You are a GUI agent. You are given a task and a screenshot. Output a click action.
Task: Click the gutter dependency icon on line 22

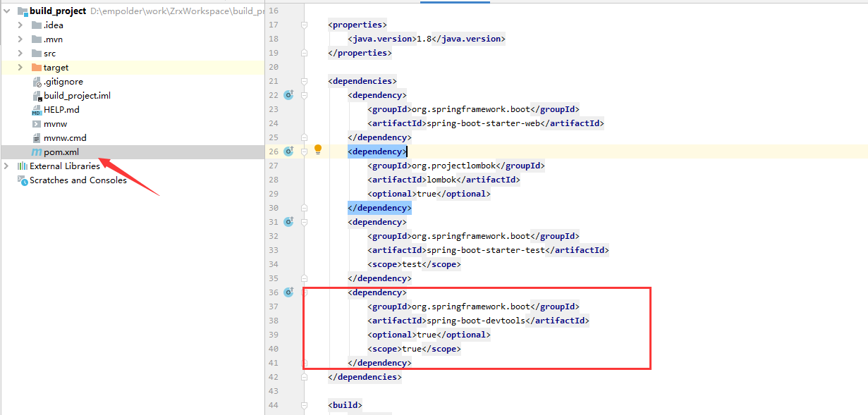[288, 95]
